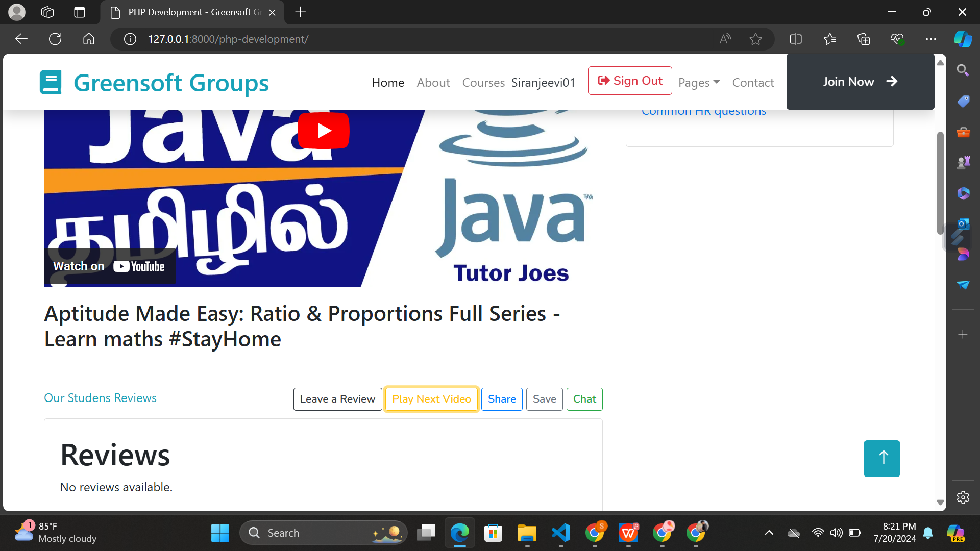This screenshot has width=980, height=551.
Task: Click the Share button
Action: (502, 399)
